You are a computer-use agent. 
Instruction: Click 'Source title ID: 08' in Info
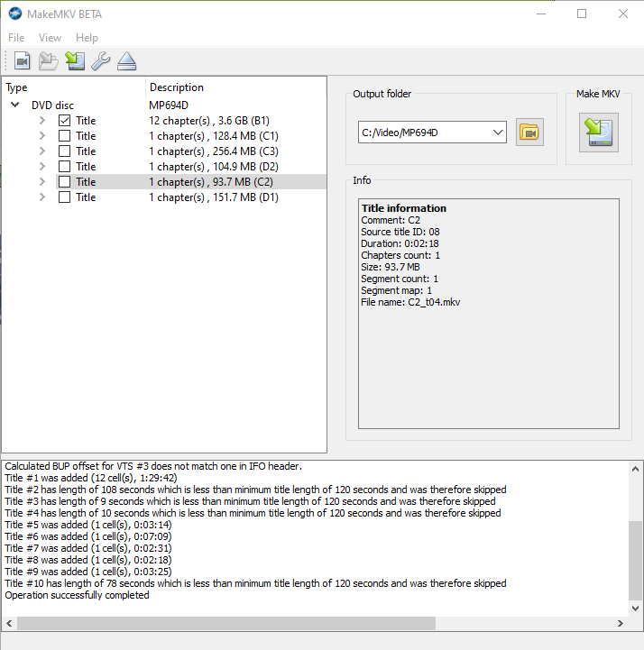[400, 232]
